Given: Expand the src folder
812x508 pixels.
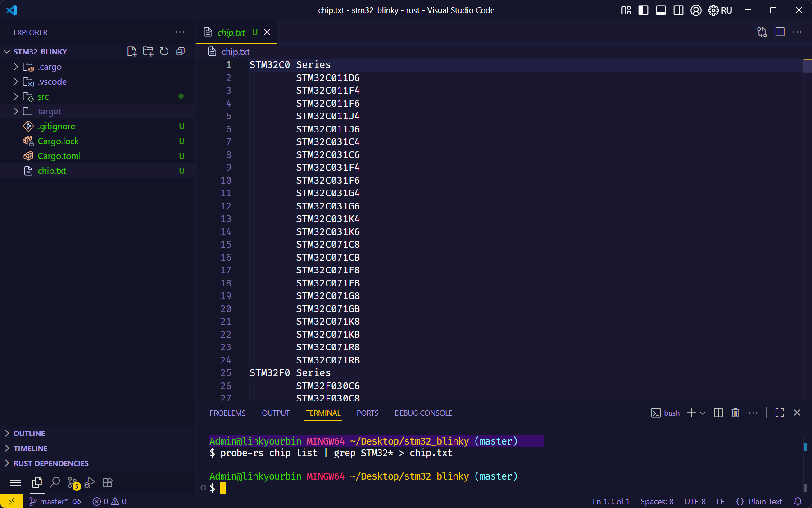Looking at the screenshot, I should [43, 97].
